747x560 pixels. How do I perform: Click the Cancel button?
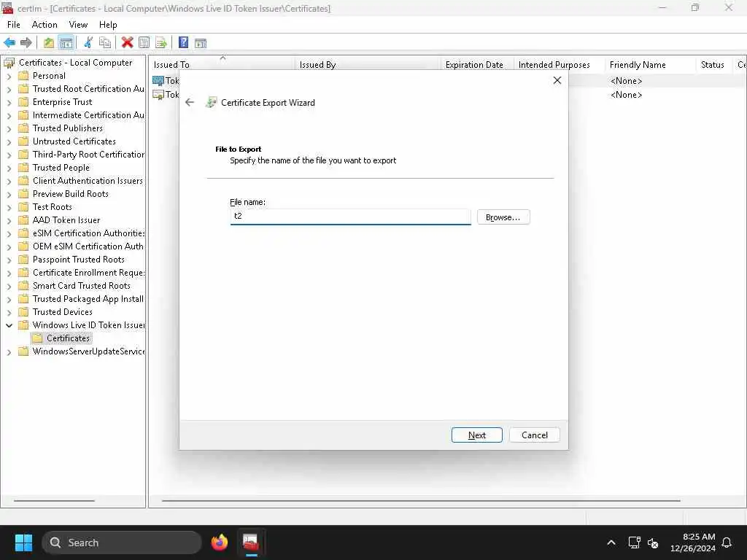(535, 435)
